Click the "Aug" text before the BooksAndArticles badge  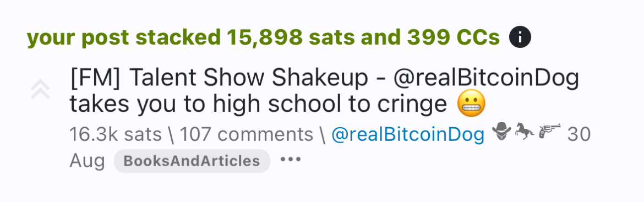87,161
